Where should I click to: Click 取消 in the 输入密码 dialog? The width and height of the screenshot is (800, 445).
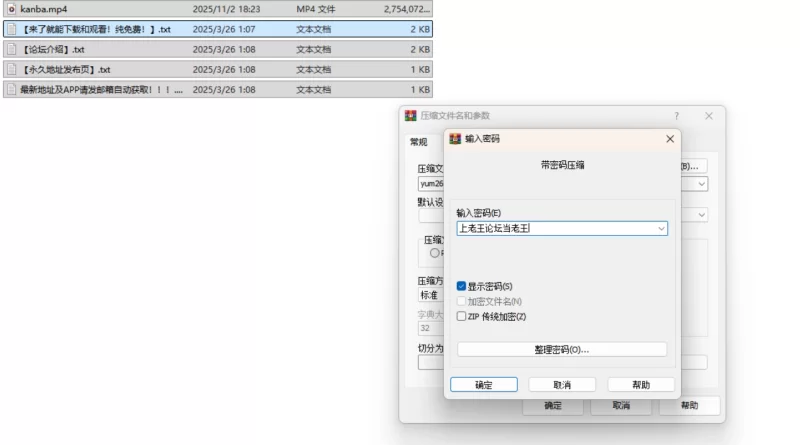(562, 384)
